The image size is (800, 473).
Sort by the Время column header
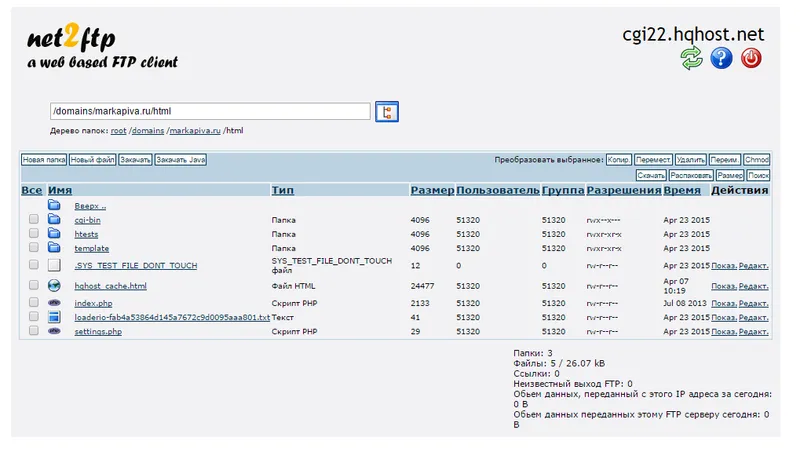pos(682,190)
